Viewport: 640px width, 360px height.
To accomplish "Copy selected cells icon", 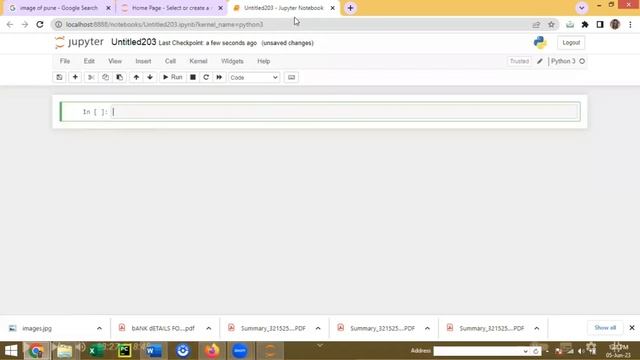I will pyautogui.click(x=105, y=77).
